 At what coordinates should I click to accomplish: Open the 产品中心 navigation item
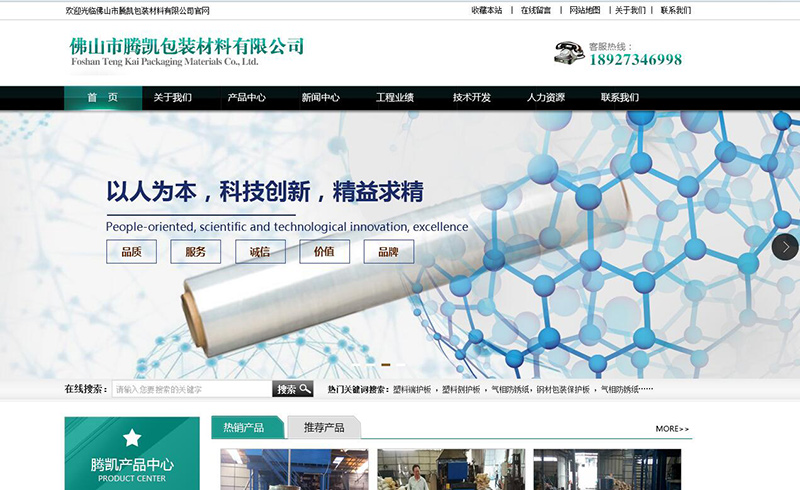tap(246, 97)
